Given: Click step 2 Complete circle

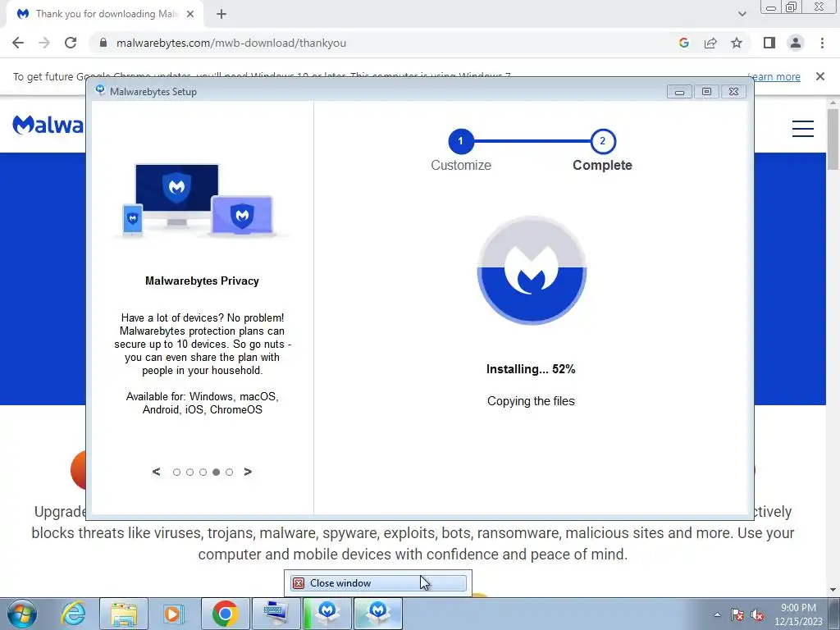Looking at the screenshot, I should [603, 141].
